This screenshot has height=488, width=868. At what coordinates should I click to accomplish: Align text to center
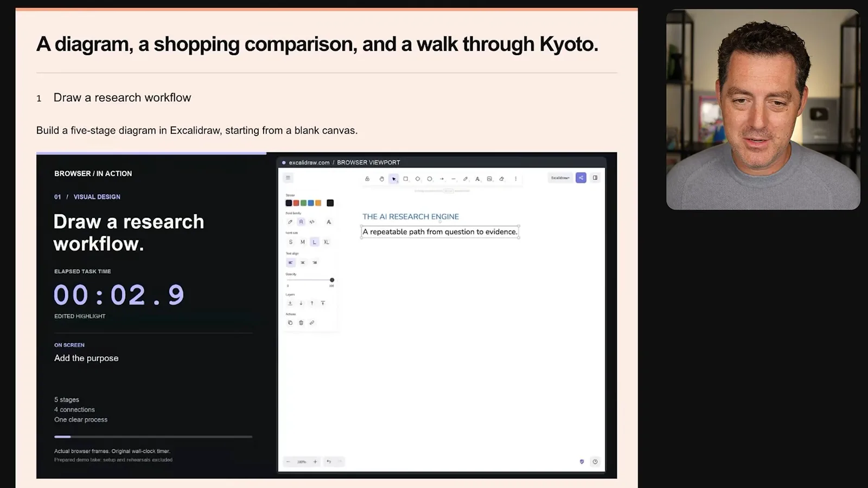point(303,263)
